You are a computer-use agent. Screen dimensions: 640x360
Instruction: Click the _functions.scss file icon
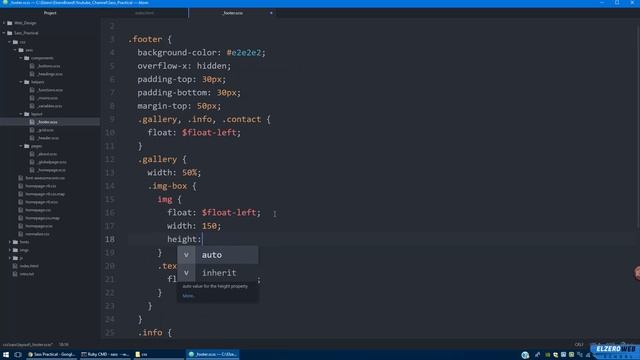pyautogui.click(x=32, y=90)
